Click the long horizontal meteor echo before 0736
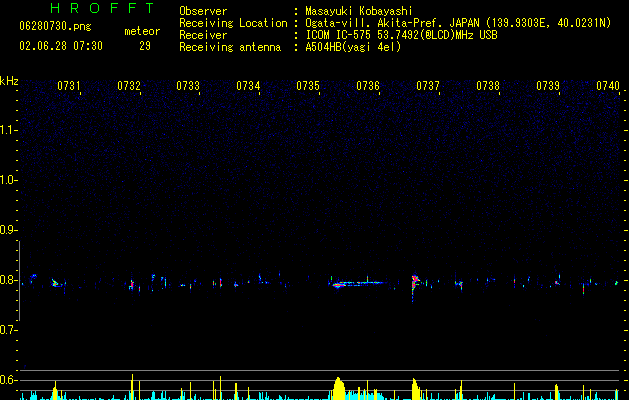The width and height of the screenshot is (629, 400). 360,283
